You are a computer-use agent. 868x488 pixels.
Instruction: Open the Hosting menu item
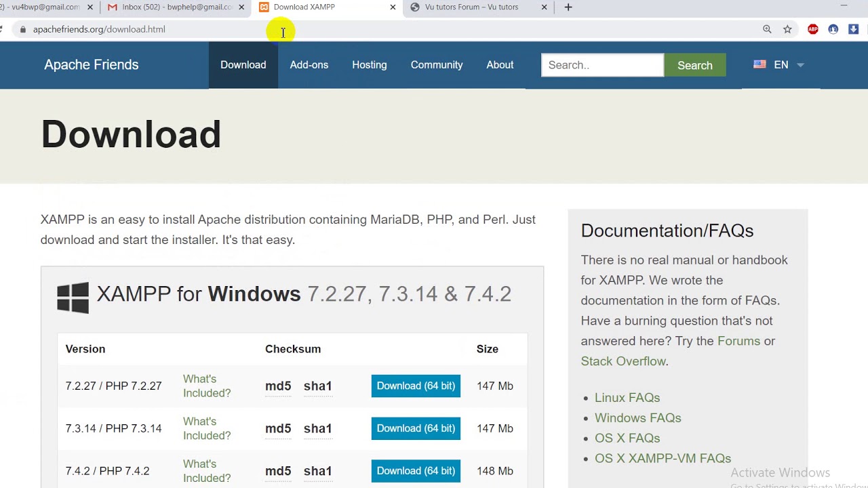point(370,65)
